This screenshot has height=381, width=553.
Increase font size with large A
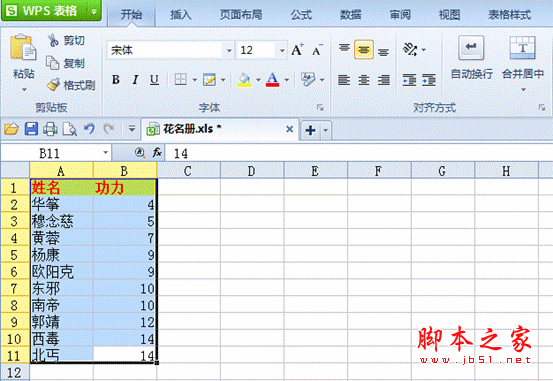tap(297, 50)
